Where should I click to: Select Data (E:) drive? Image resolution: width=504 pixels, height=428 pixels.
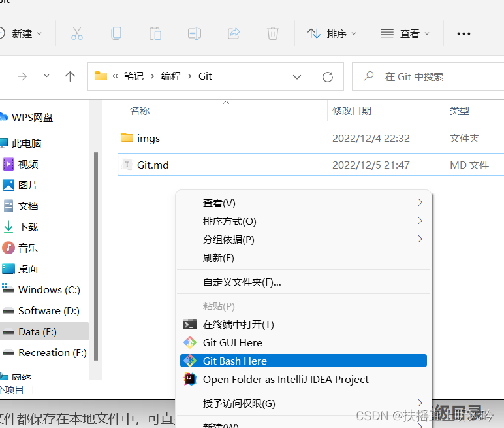coord(44,331)
